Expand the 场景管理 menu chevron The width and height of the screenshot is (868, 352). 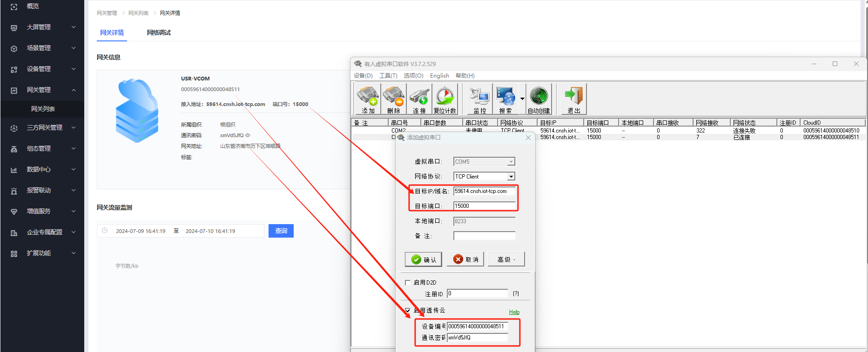pos(74,48)
